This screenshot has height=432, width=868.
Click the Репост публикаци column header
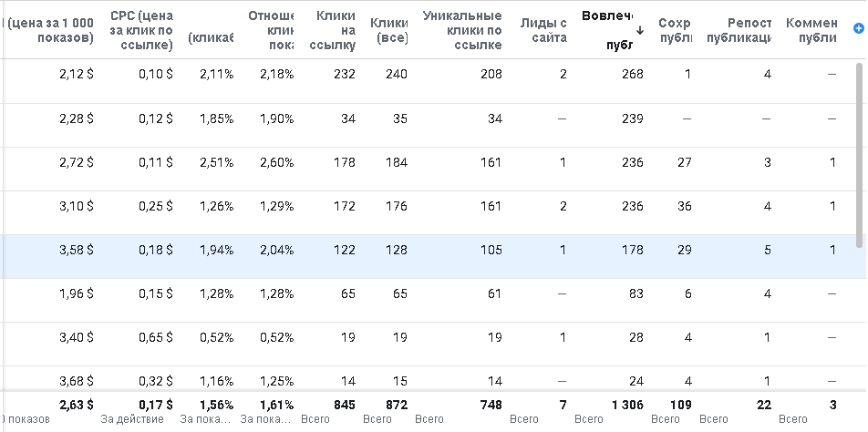click(738, 30)
